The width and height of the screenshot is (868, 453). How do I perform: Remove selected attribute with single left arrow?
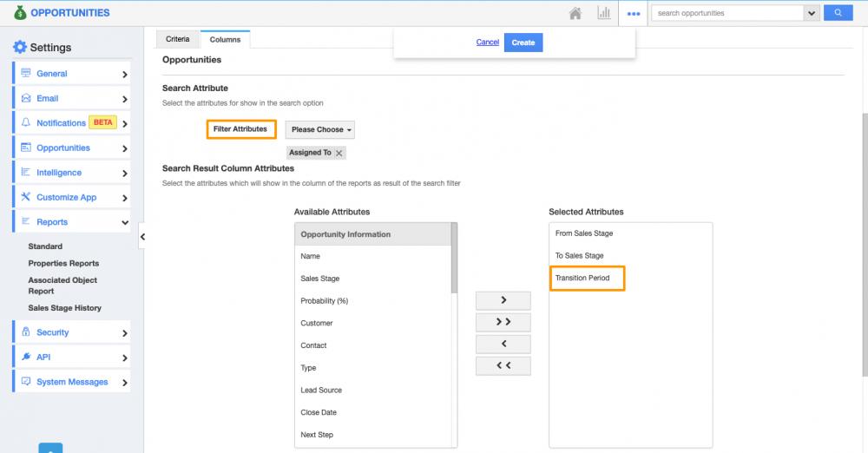click(503, 344)
